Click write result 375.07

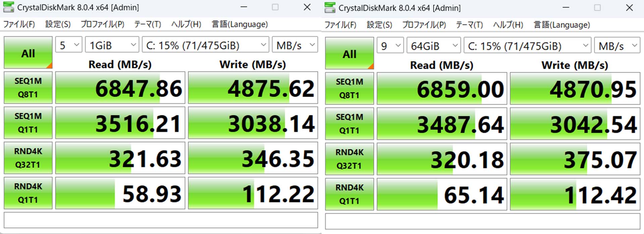click(x=575, y=159)
